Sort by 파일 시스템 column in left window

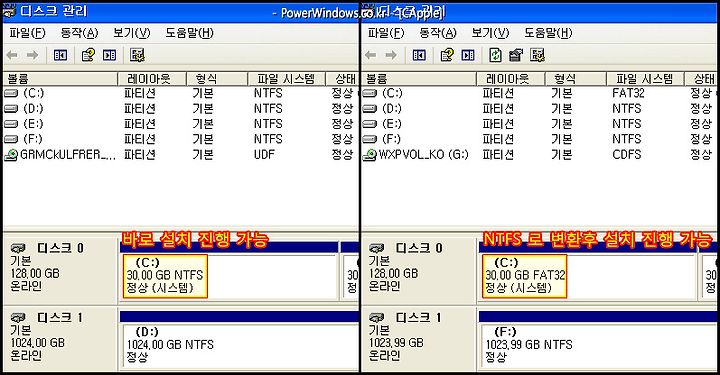coord(287,79)
